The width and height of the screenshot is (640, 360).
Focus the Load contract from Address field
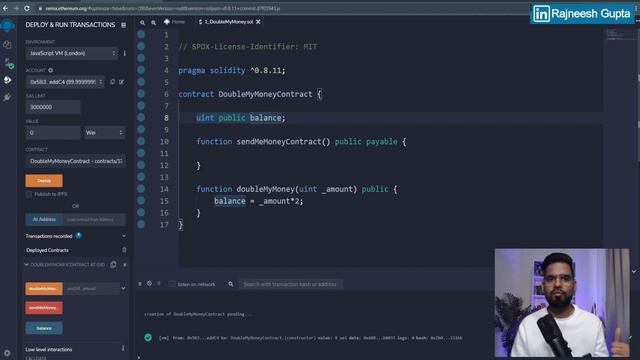[94, 220]
